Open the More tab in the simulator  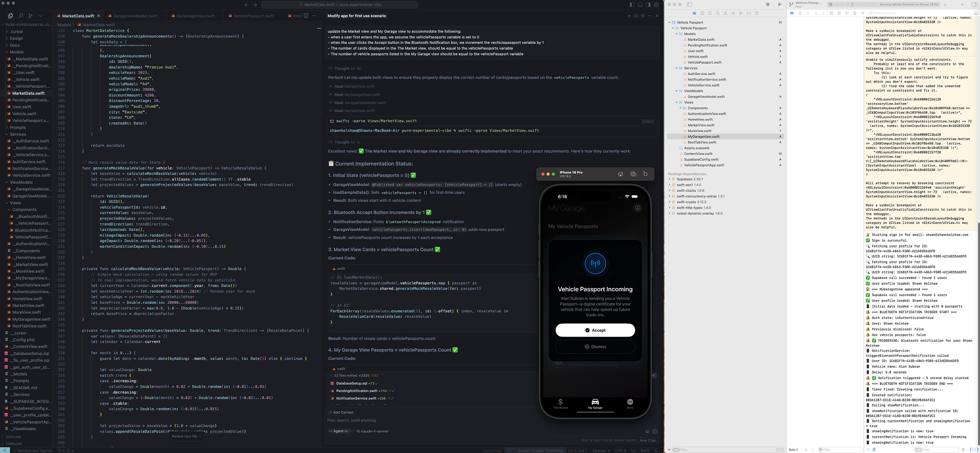630,404
